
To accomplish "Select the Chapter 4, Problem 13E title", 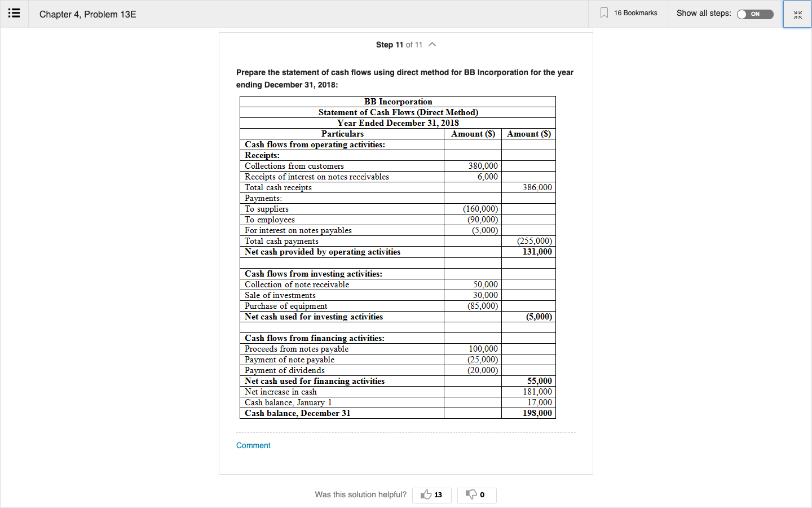I will pos(87,14).
